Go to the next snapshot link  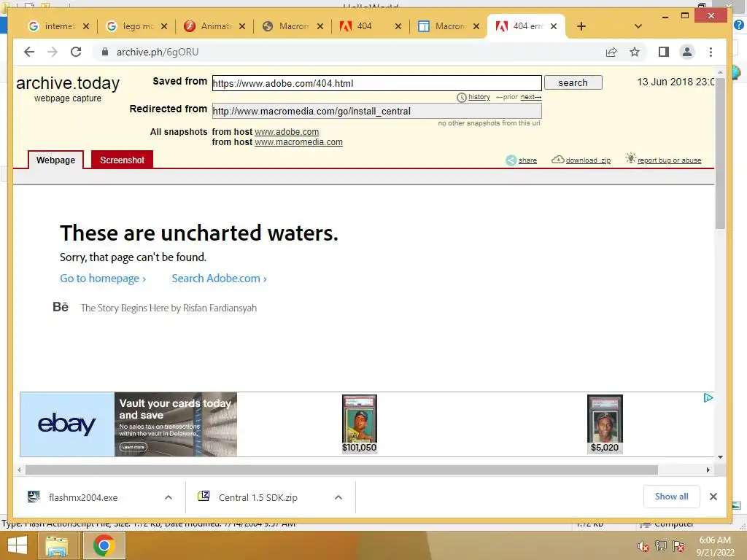pos(531,97)
